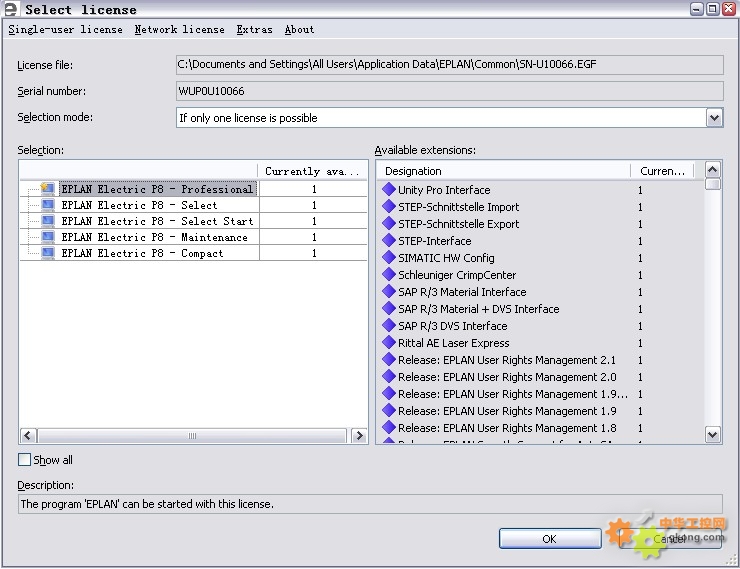Select the Schleuniger CrimpCenter text
Viewport: 740px width, 569px height.
click(457, 275)
